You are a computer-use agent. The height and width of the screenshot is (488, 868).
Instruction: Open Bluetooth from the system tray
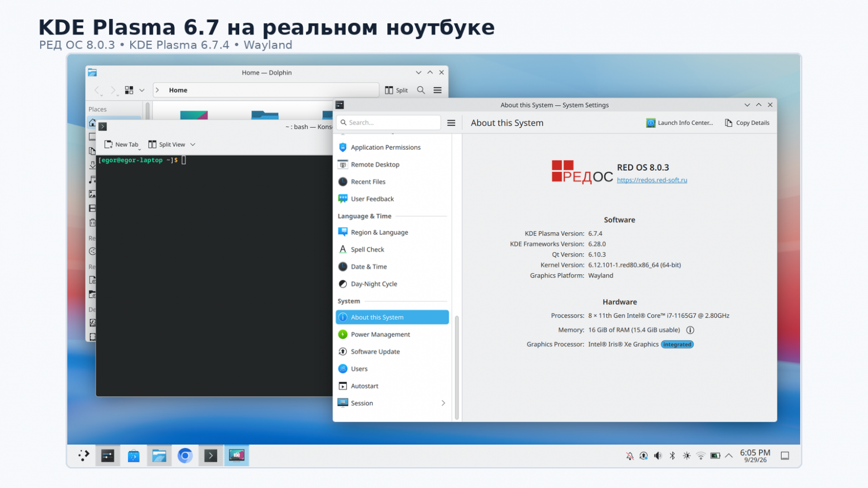pyautogui.click(x=672, y=456)
